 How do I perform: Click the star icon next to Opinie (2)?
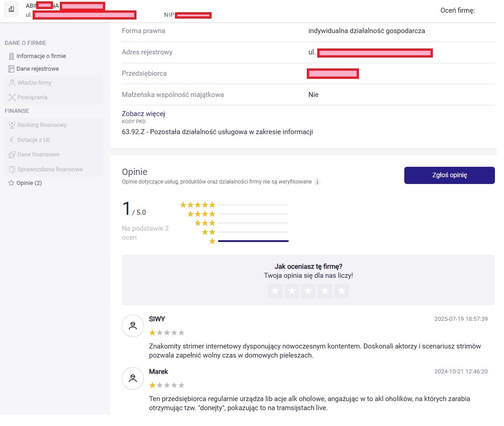point(11,183)
